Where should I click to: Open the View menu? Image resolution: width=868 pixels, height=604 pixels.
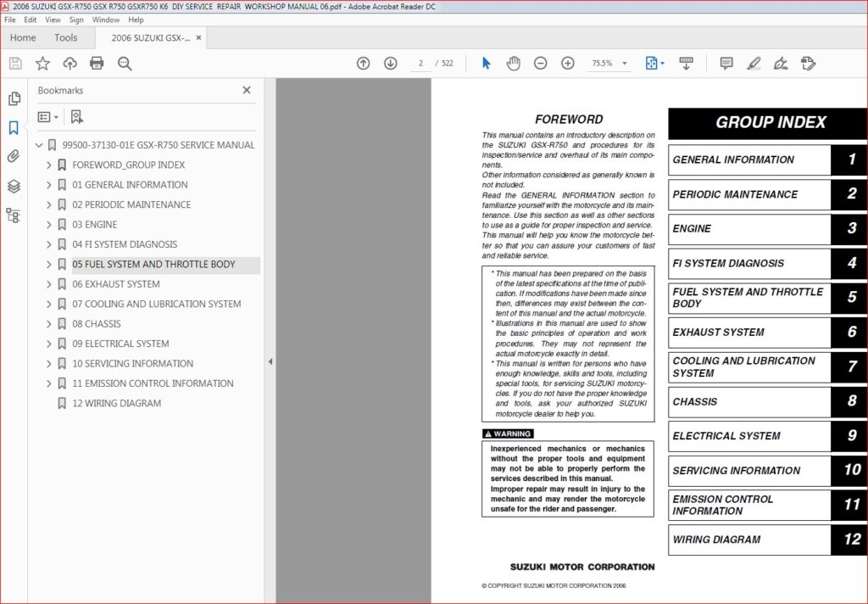click(53, 20)
